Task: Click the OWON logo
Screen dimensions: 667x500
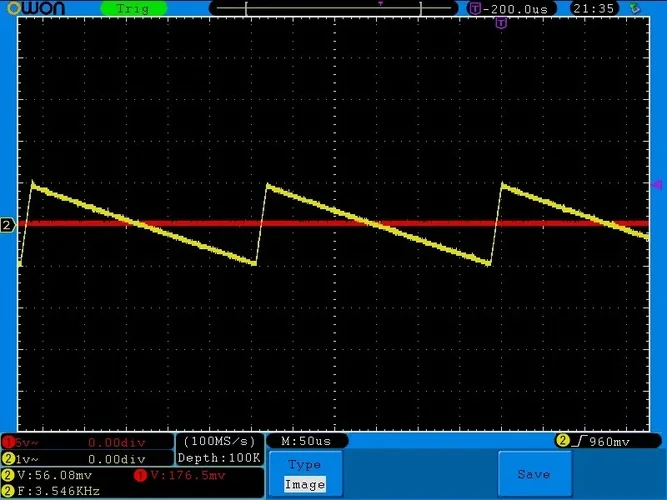Action: (x=36, y=8)
